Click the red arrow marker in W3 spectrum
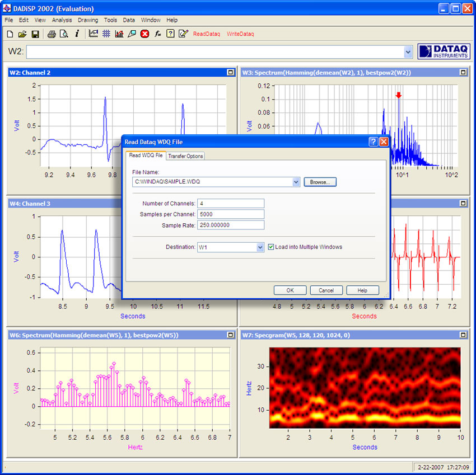476x475 pixels. [399, 95]
